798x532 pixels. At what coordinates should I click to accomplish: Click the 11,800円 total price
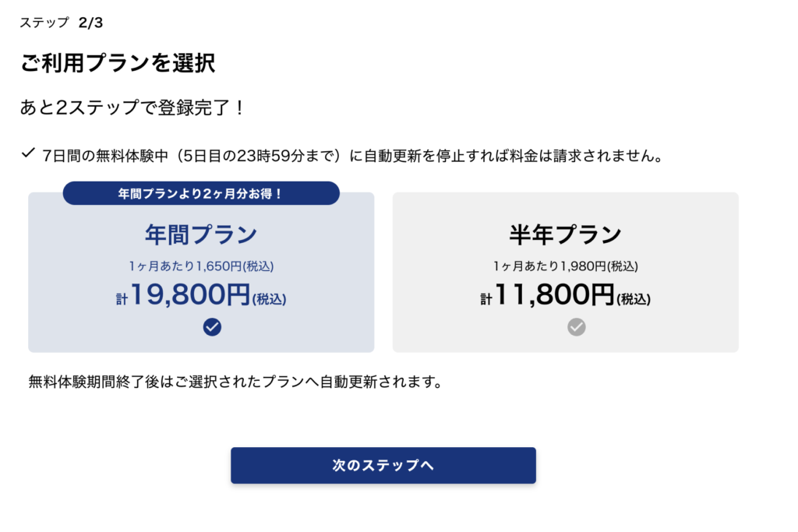555,294
